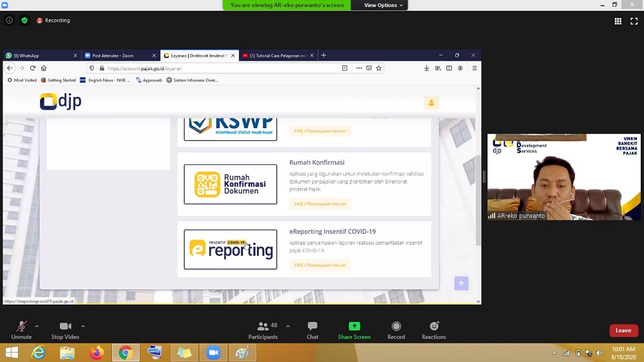The height and width of the screenshot is (362, 644).
Task: Open the eReporting Insentif COVID-19 thumbnail
Action: click(231, 249)
